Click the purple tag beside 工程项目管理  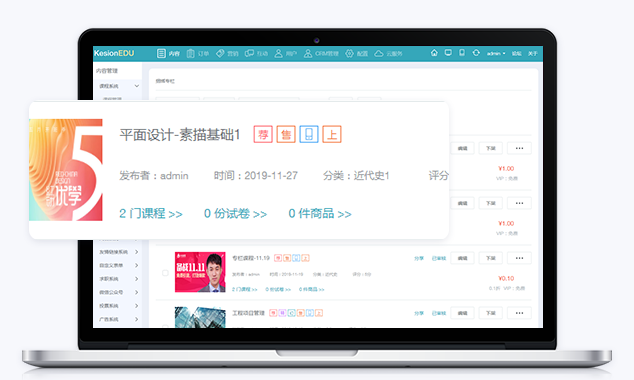(282, 313)
